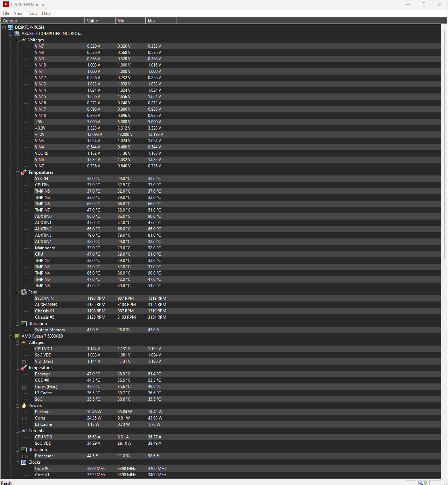
Task: Click the Value column header
Action: pyautogui.click(x=100, y=21)
